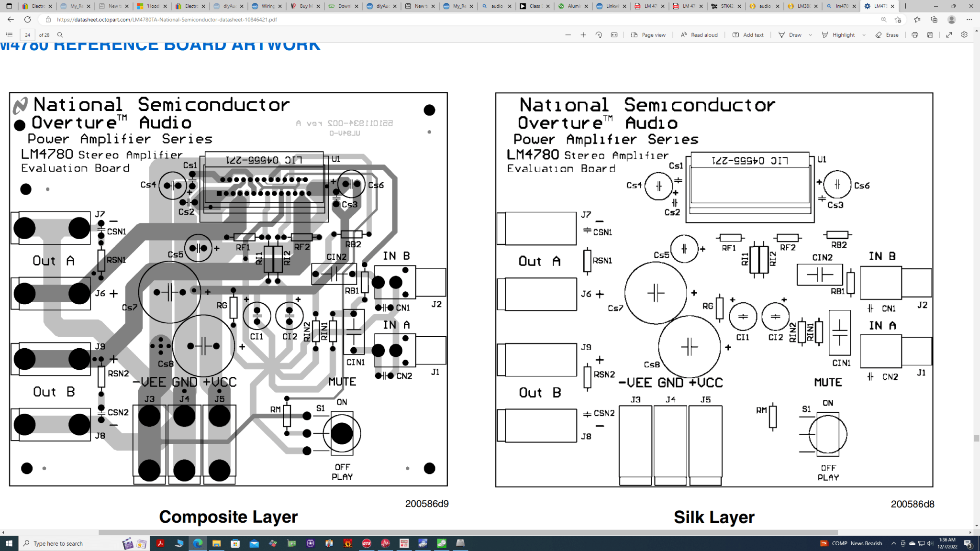Save the PDF using disk icon
This screenshot has width=980, height=551.
(930, 35)
